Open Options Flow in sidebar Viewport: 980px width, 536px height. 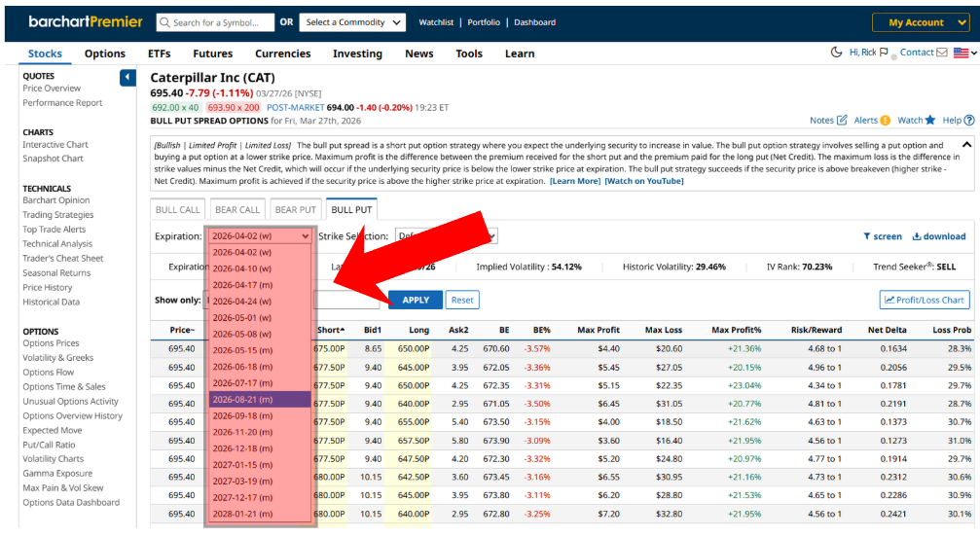48,373
